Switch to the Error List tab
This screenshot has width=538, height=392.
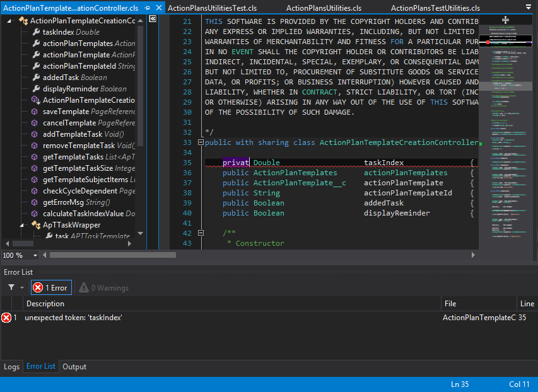[x=41, y=366]
